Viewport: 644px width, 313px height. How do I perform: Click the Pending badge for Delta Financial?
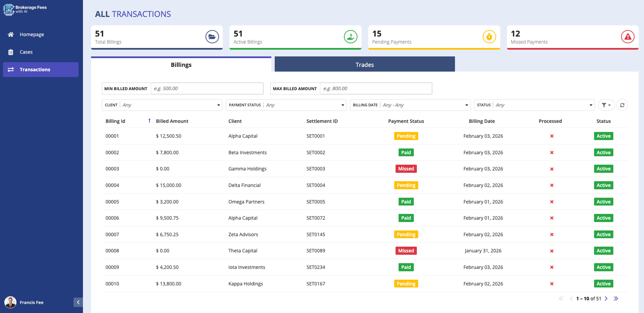point(406,185)
